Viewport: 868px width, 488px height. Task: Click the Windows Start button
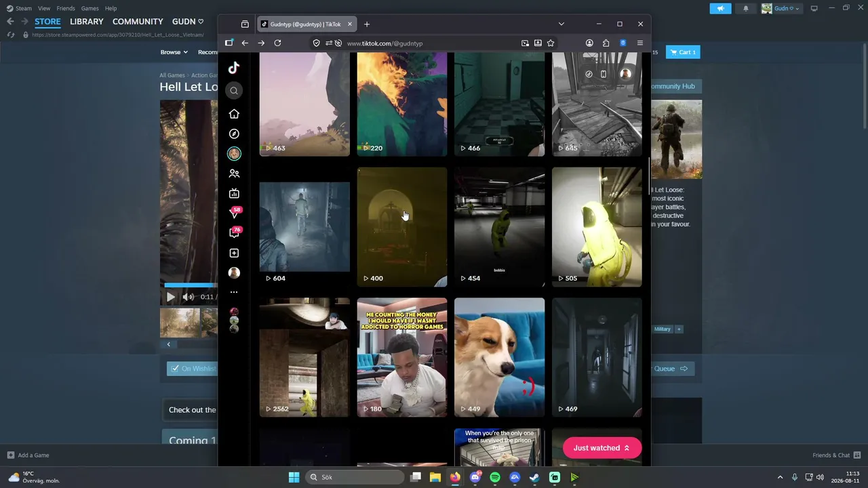[294, 477]
